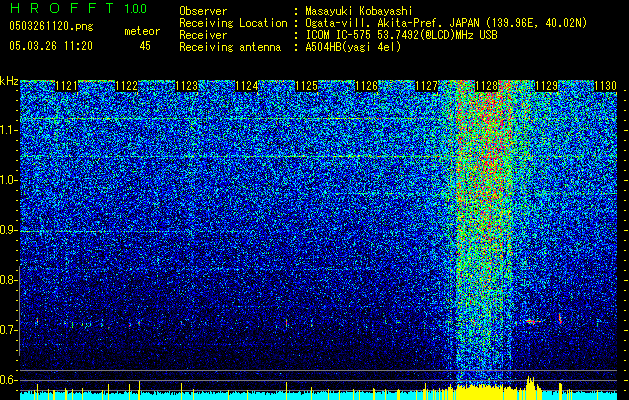
Task: Click the tall yellow power peak near 1129
Action: click(x=530, y=384)
